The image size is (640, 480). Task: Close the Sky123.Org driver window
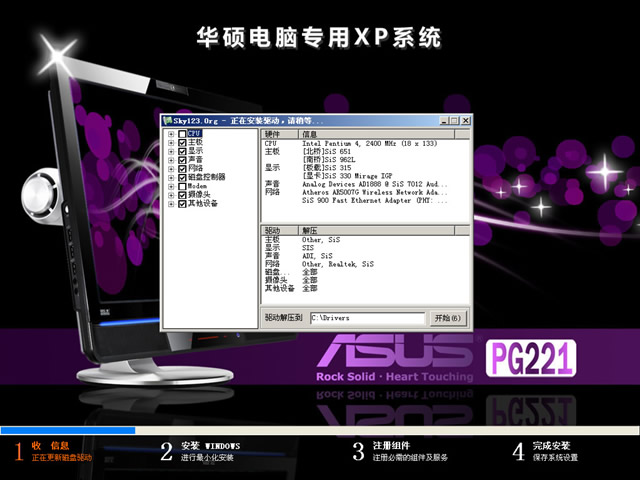(x=465, y=121)
